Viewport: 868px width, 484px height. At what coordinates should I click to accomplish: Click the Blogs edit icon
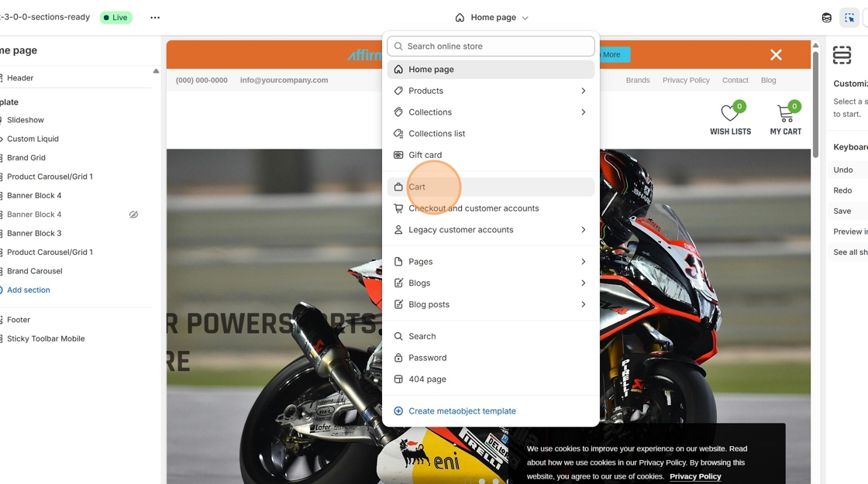click(x=398, y=283)
